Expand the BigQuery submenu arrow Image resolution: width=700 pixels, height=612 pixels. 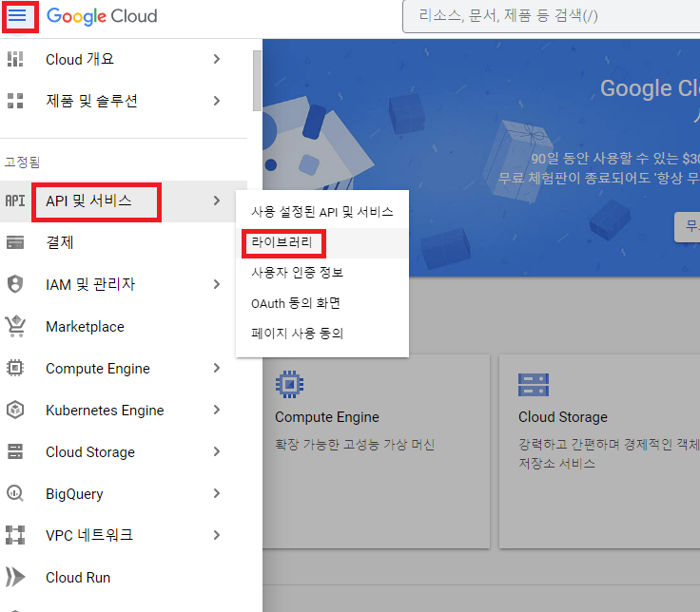click(217, 493)
